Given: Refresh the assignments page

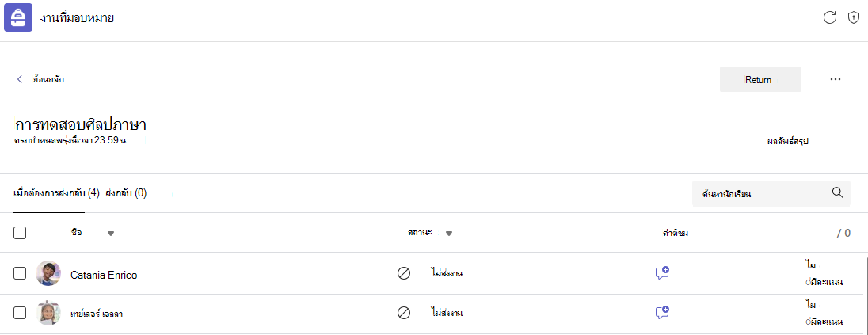Looking at the screenshot, I should coord(829,17).
